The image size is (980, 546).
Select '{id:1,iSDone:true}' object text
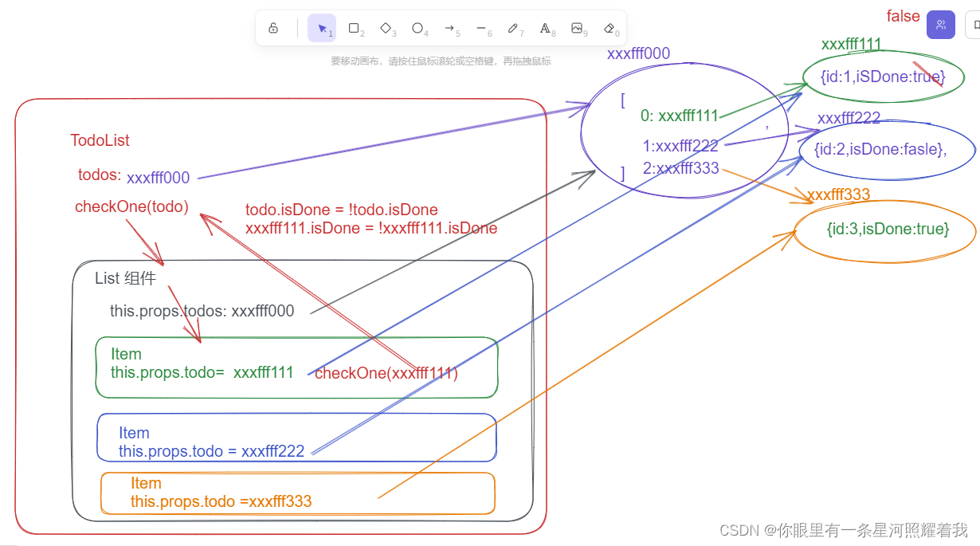tap(883, 77)
